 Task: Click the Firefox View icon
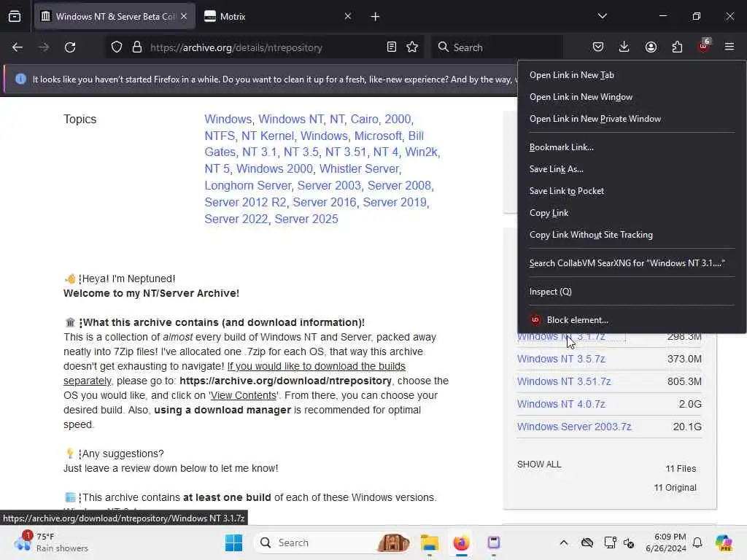click(15, 17)
